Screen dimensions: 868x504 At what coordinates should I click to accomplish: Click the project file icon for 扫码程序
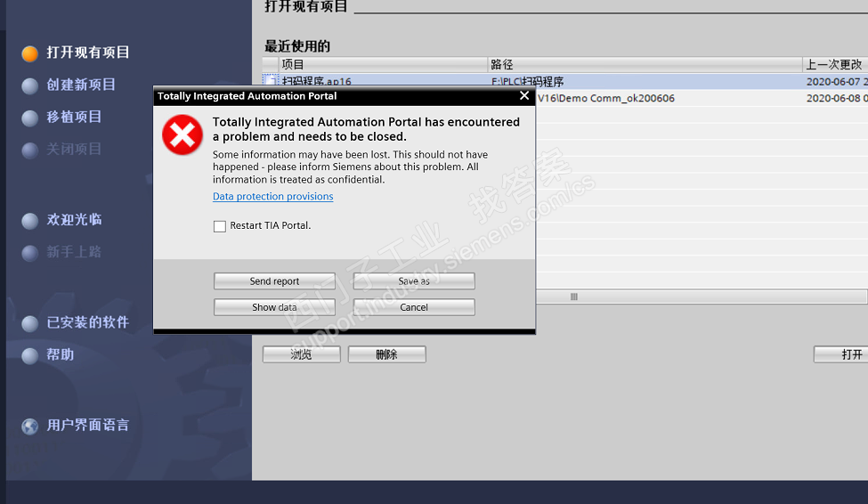(x=271, y=81)
